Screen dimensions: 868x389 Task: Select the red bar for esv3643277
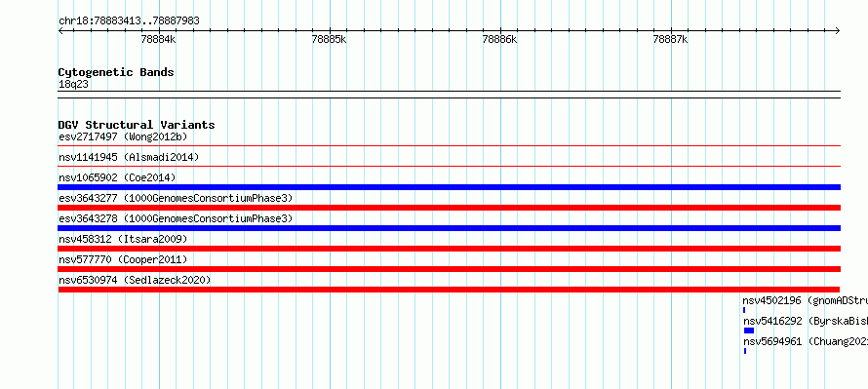click(x=450, y=208)
